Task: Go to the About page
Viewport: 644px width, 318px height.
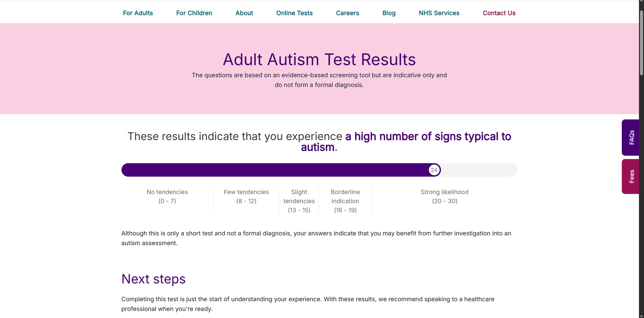Action: click(x=244, y=13)
